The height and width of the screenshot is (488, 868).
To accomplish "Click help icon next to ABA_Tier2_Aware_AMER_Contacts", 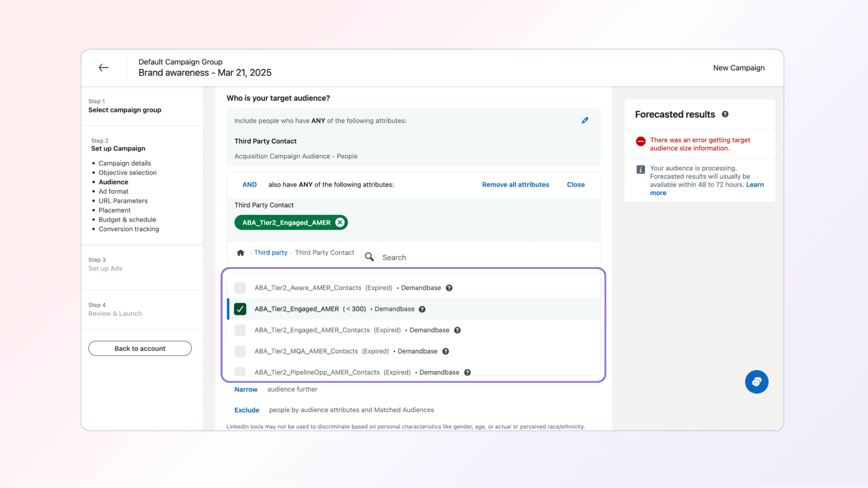I will tap(449, 288).
